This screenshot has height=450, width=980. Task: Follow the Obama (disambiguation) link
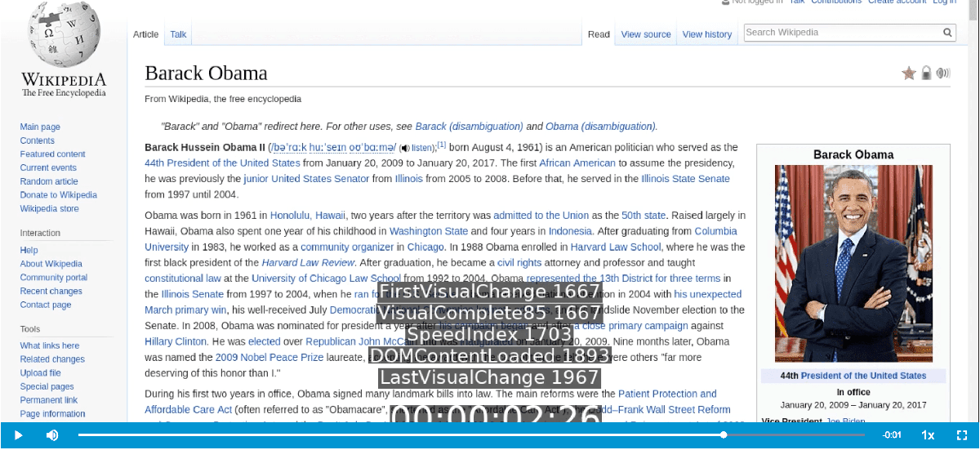pyautogui.click(x=600, y=127)
